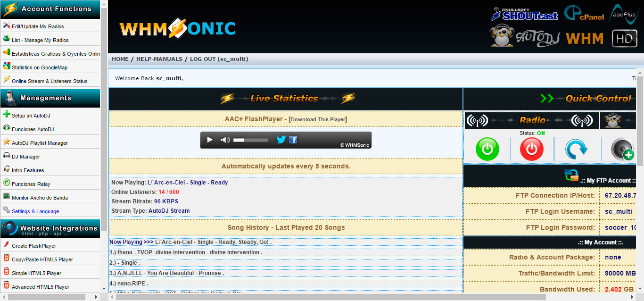Image resolution: width=644 pixels, height=301 pixels.
Task: Click the radio 'Status: ON' indicator text
Action: [532, 133]
